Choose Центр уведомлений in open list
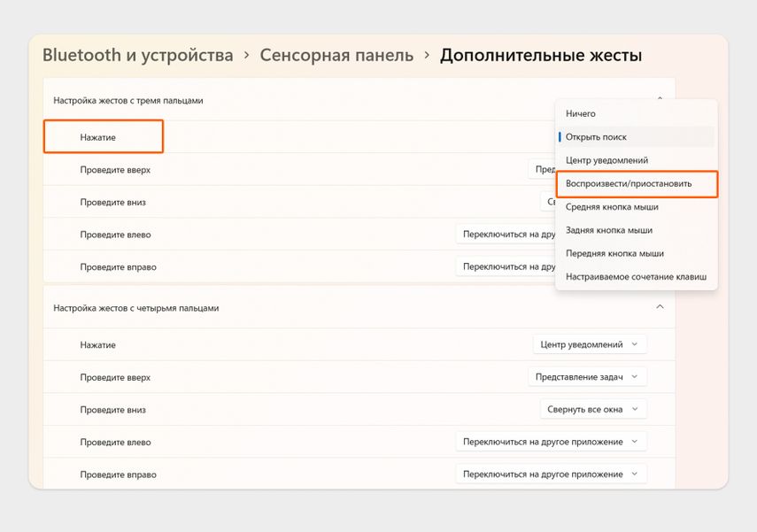Viewport: 757px width, 532px height. tap(637, 160)
